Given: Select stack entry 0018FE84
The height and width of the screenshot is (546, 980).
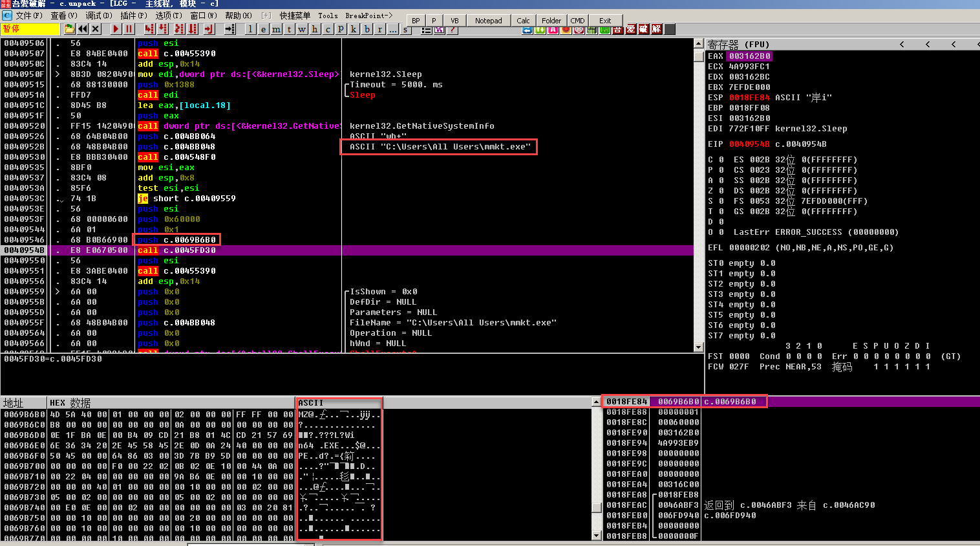Looking at the screenshot, I should pos(626,402).
